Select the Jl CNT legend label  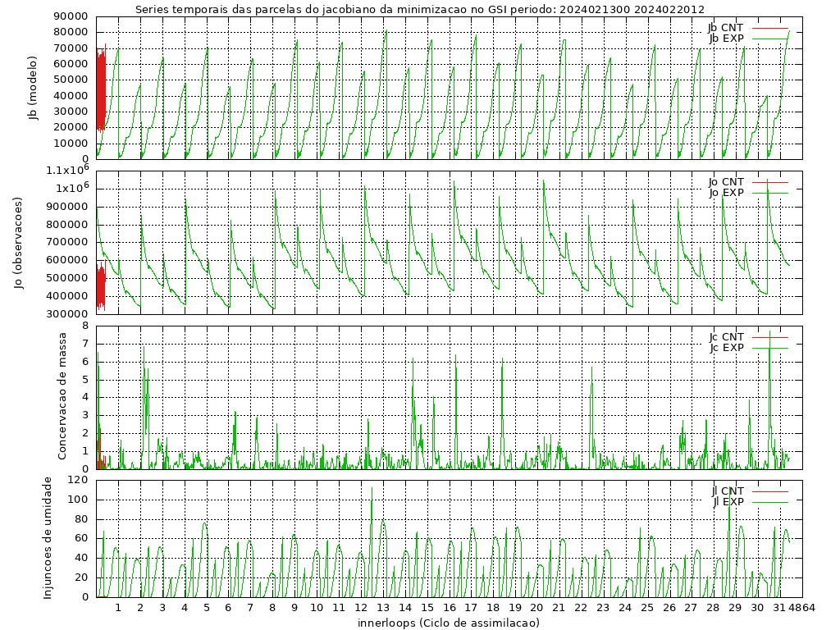point(728,491)
